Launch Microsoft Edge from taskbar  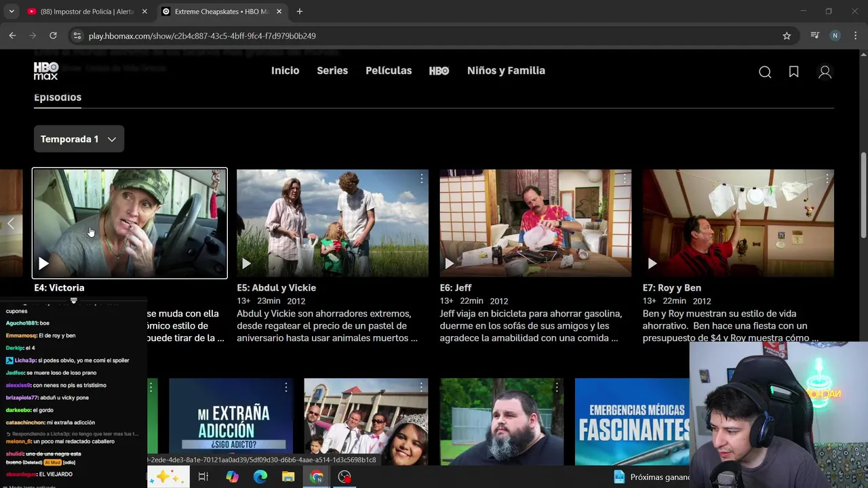point(260,476)
